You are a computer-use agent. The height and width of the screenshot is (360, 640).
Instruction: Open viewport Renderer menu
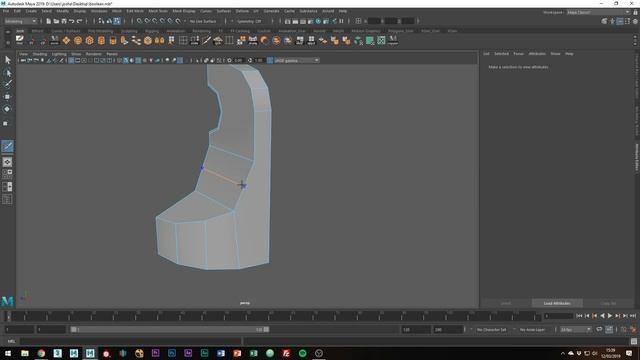[x=93, y=54]
